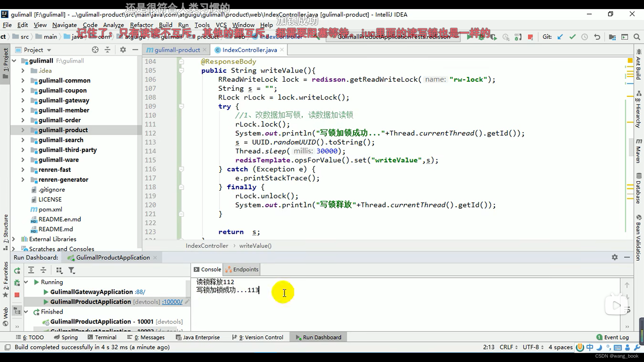Expand the gulimall-product tree item
Image resolution: width=644 pixels, height=362 pixels.
[23, 129]
